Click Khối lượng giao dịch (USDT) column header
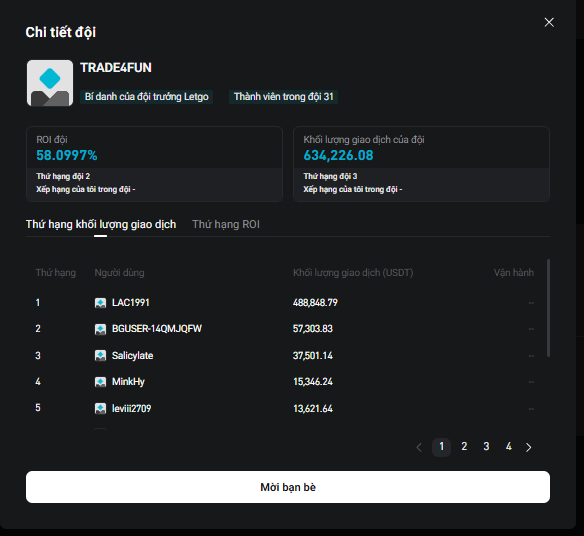584x536 pixels. coord(353,273)
